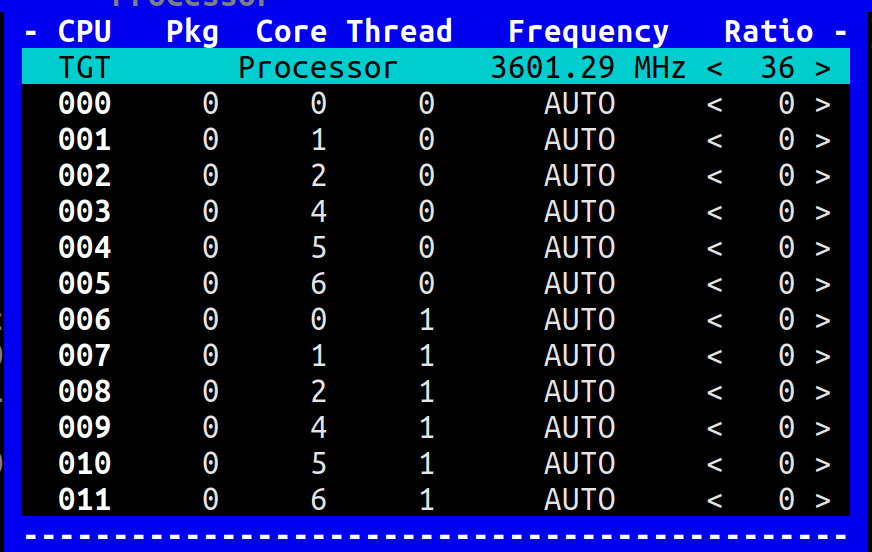The height and width of the screenshot is (552, 872).
Task: Click the left arrow for CPU 006 ratio
Action: [x=715, y=321]
